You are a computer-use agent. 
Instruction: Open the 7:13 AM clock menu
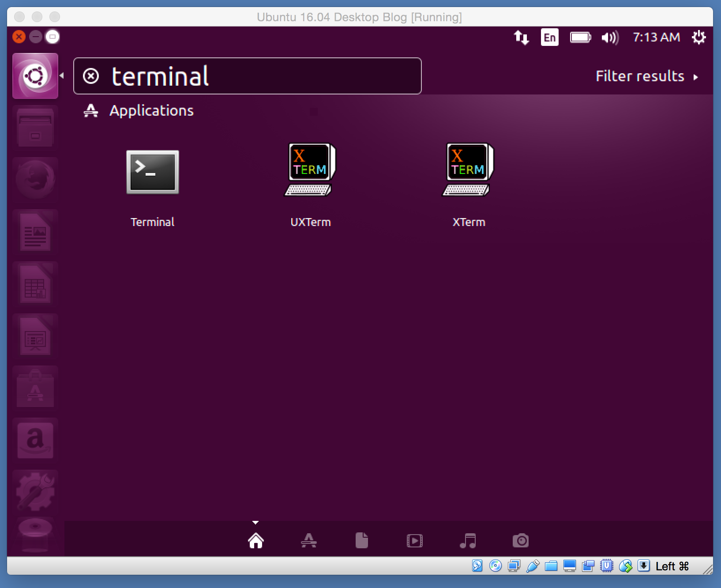(x=656, y=38)
